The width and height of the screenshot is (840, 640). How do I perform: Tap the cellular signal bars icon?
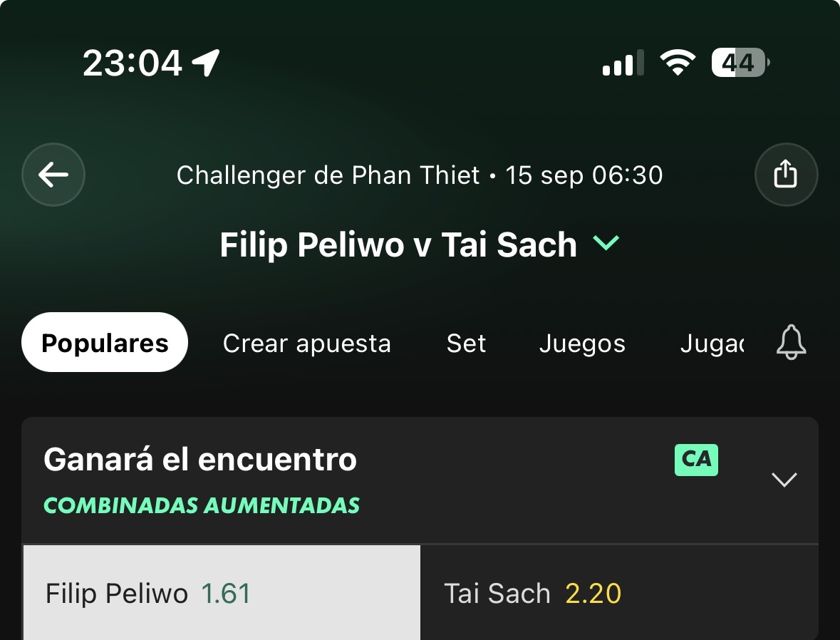point(623,63)
